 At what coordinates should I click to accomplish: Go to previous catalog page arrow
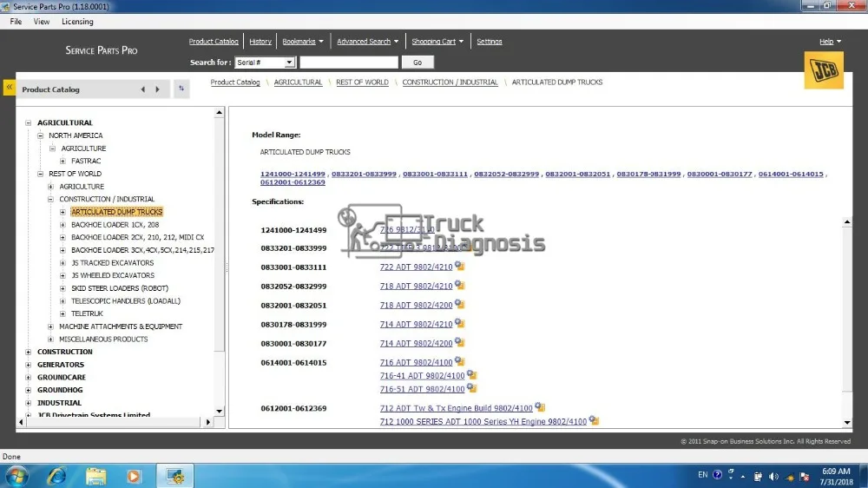(143, 89)
